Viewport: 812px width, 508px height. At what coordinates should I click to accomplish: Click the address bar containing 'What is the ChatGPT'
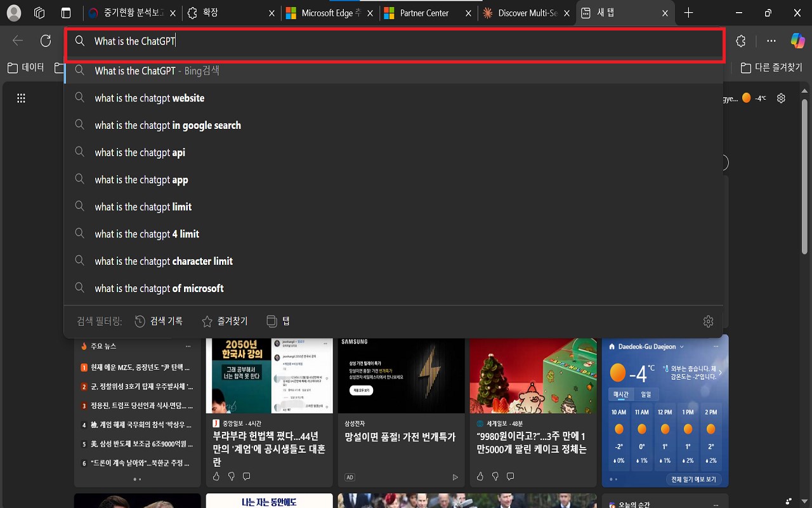click(x=395, y=41)
